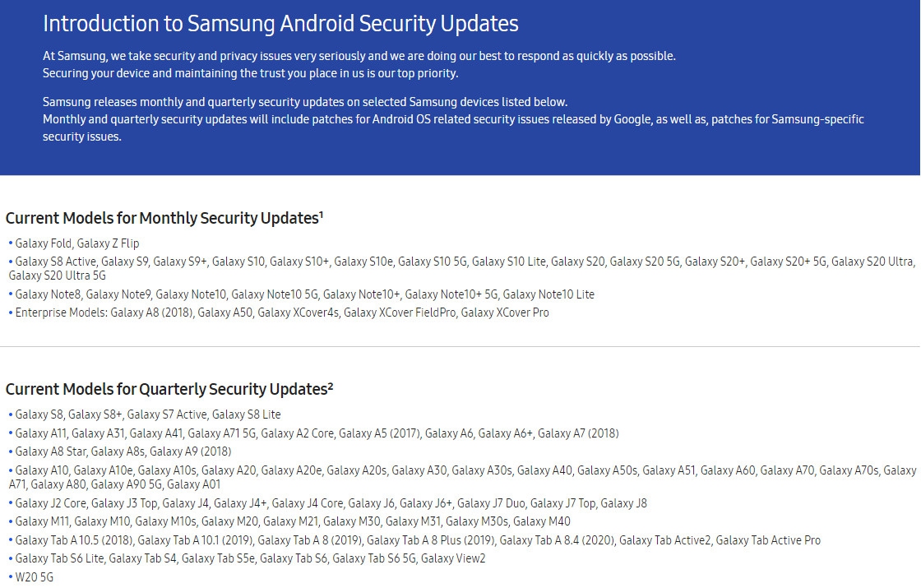Click "Galaxy Tab S6 Lite" list entry
Screen dimensions: 921x588
tap(59, 559)
